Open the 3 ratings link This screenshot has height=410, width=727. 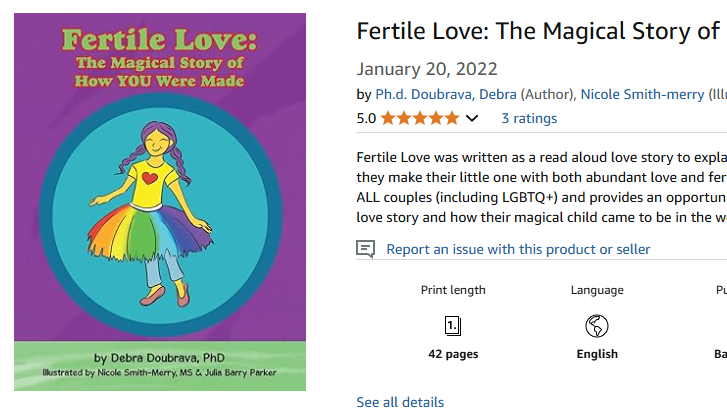(x=529, y=118)
